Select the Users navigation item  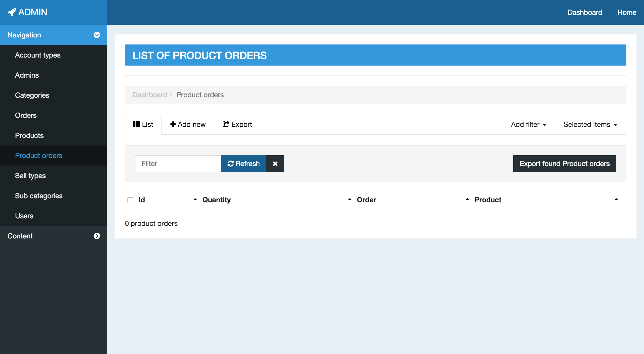[24, 215]
